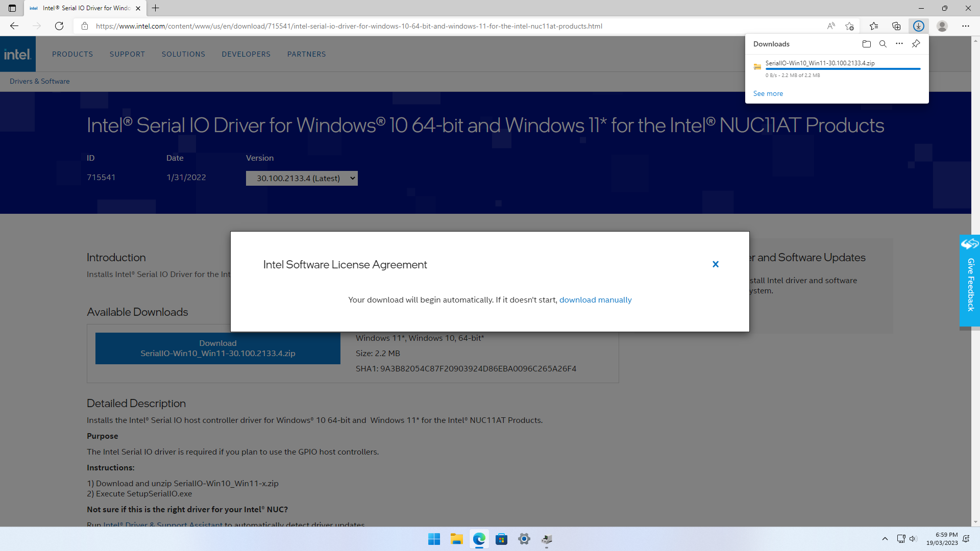980x551 pixels.
Task: Open the SUPPORT menu
Action: pos(128,54)
